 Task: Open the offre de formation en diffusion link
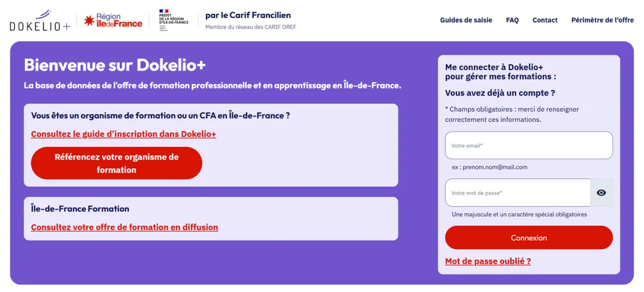(x=124, y=227)
